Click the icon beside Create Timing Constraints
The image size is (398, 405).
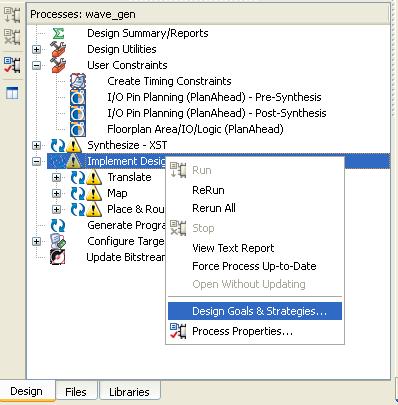(78, 81)
